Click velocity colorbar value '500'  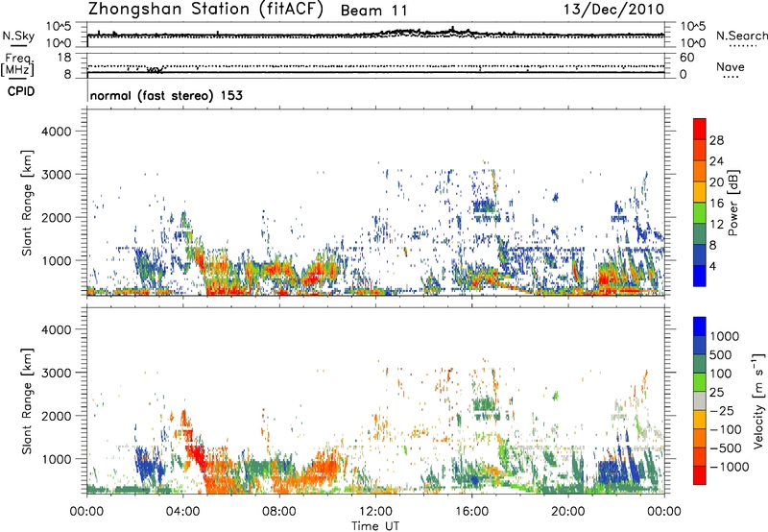(721, 354)
